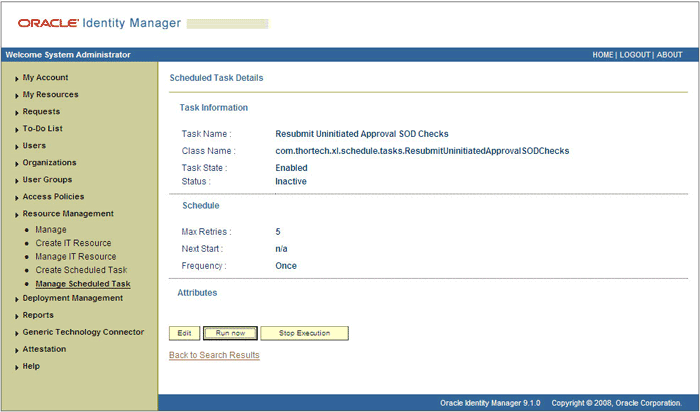Go to HOME in header
Viewport: 700px width, 412px height.
pos(603,54)
